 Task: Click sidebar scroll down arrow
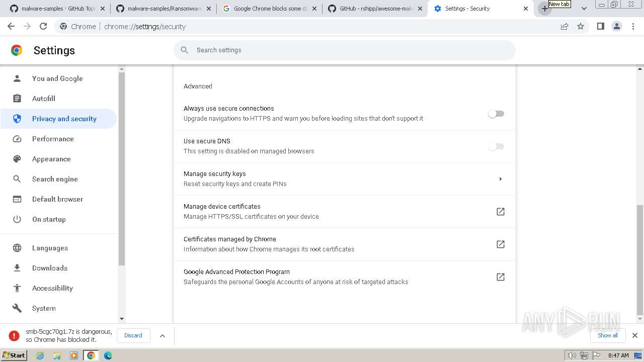[x=121, y=319]
